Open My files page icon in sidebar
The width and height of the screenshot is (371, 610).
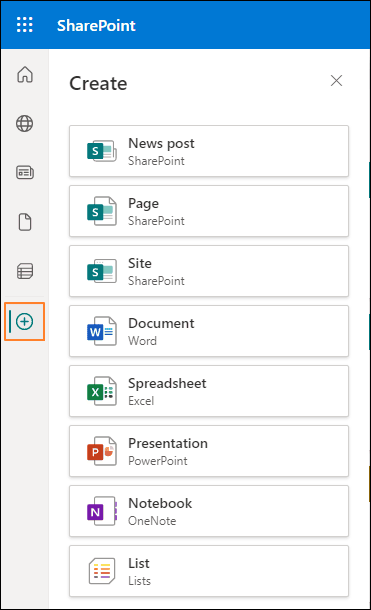tap(25, 222)
